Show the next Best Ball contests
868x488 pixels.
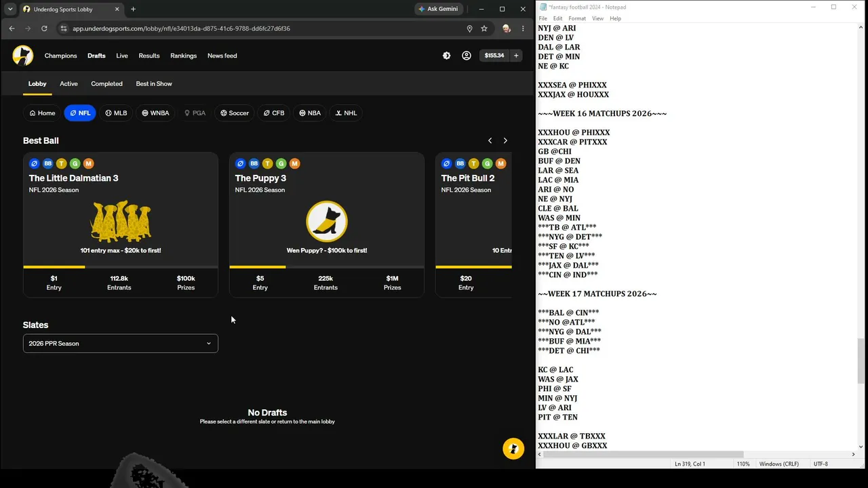pos(505,140)
